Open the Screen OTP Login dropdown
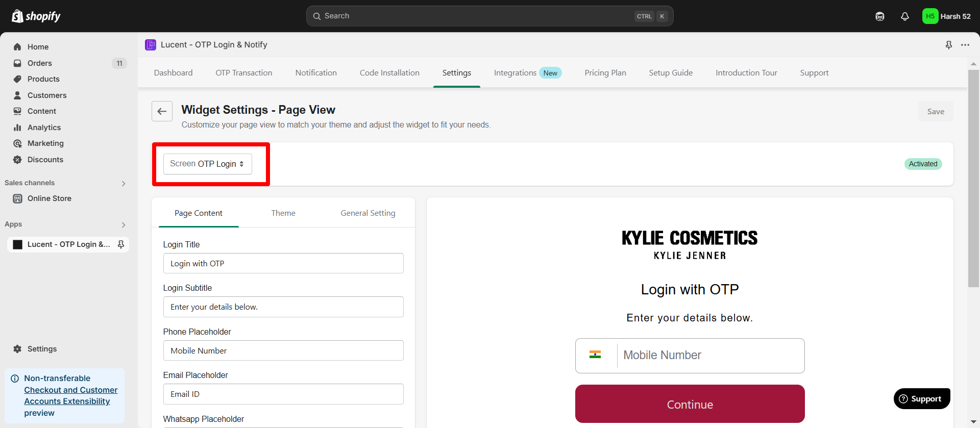980x428 pixels. 207,164
